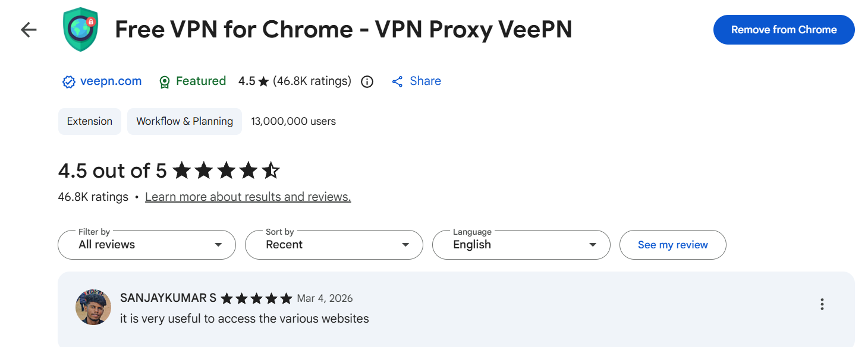Click the small star beside the 4.5 rating
Viewport: 868px width, 347px height.
pos(264,82)
